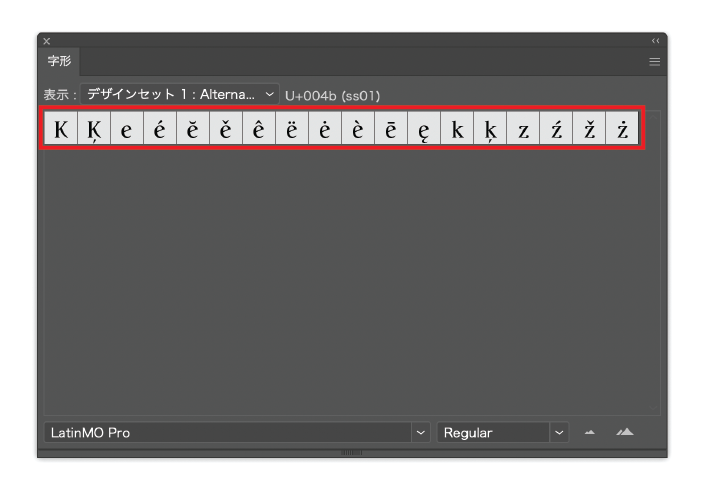Pick the plain lowercase e glyph
The width and height of the screenshot is (705, 485).
click(127, 131)
